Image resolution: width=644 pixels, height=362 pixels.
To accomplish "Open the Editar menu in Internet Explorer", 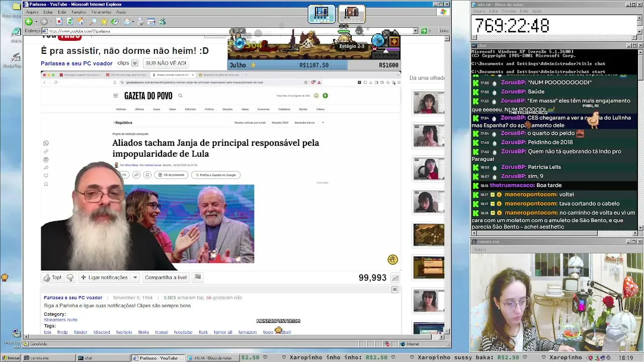I will click(x=48, y=12).
